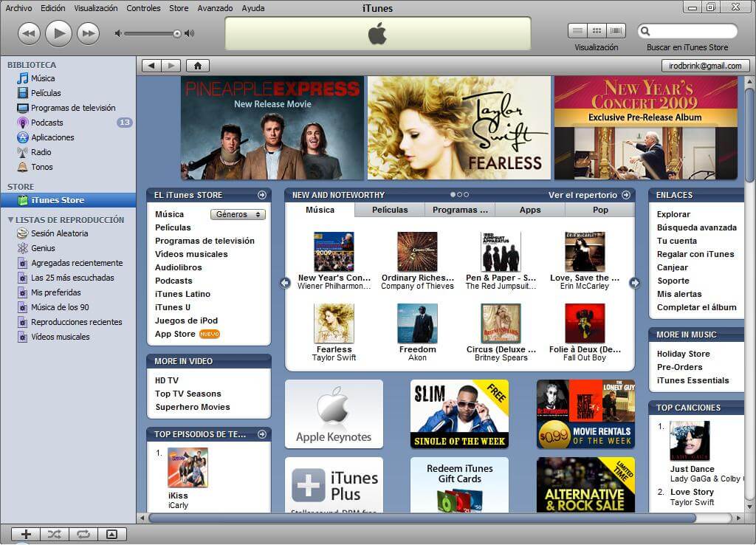This screenshot has height=545, width=756.
Task: Switch to list view icon
Action: click(x=577, y=31)
